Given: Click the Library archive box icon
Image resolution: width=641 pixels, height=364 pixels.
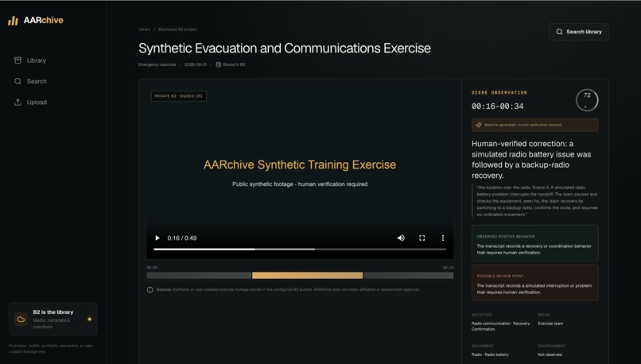Looking at the screenshot, I should pos(17,60).
